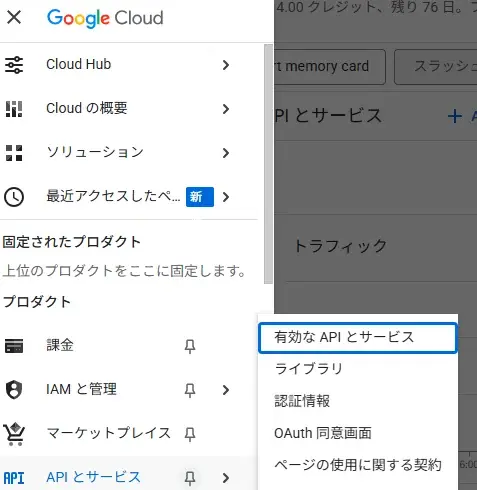
Task: Click the API icon for API とサービス
Action: click(x=14, y=478)
